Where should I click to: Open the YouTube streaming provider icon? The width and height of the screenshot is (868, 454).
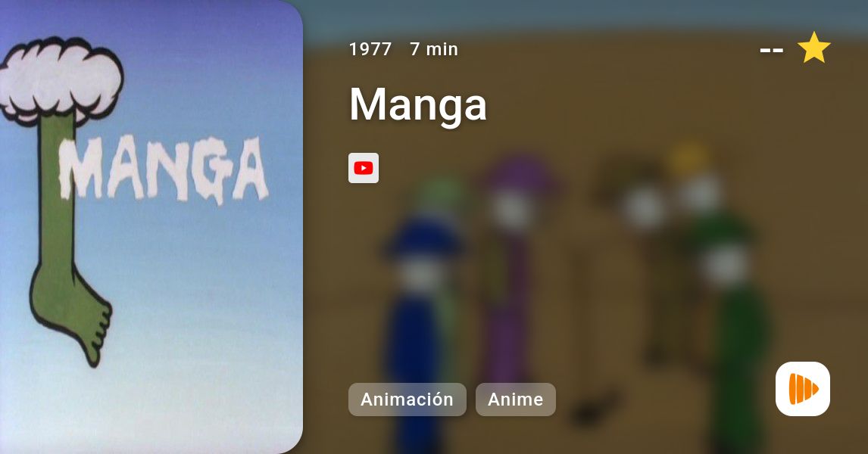click(363, 168)
